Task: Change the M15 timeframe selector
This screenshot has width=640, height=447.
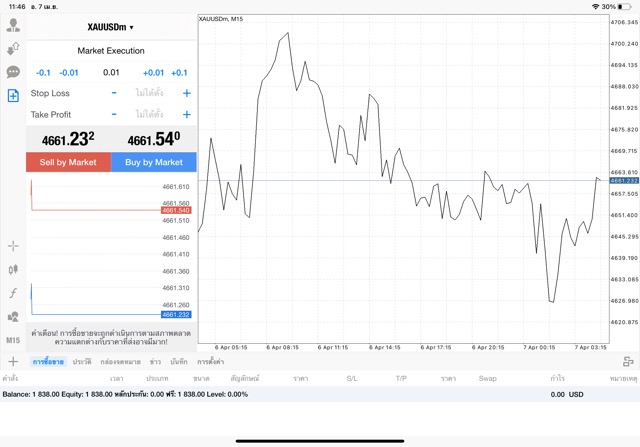Action: (x=13, y=340)
